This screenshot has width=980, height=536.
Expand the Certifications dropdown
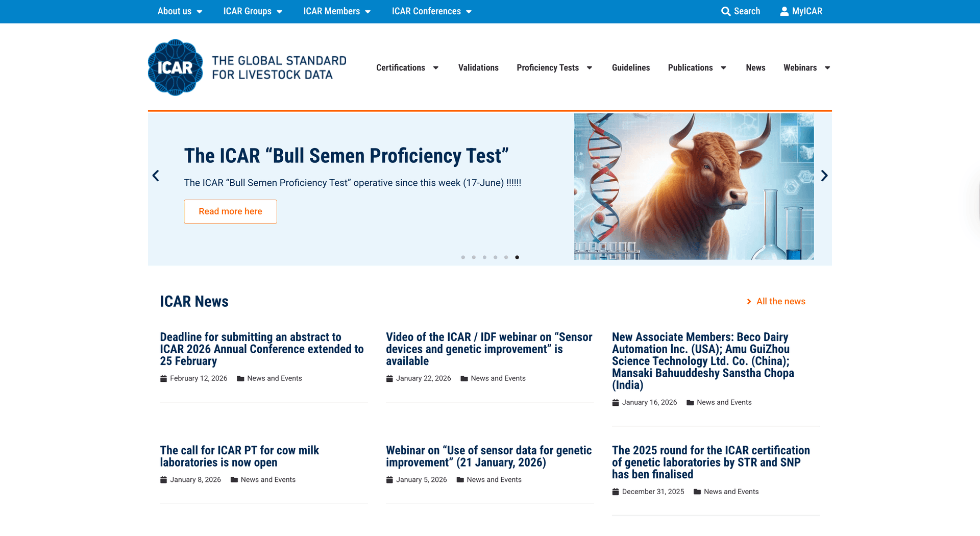click(x=407, y=67)
